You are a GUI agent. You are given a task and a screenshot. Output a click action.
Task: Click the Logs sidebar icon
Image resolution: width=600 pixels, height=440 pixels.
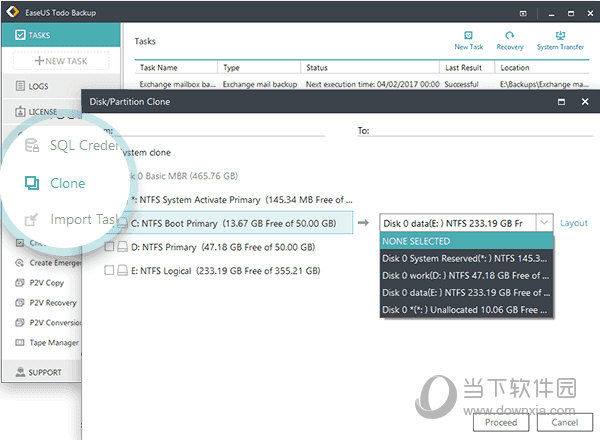(20, 86)
